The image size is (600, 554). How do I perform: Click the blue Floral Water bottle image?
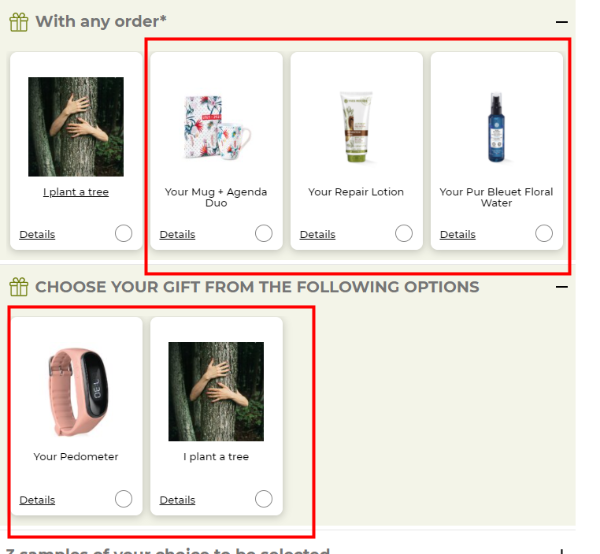tap(496, 127)
